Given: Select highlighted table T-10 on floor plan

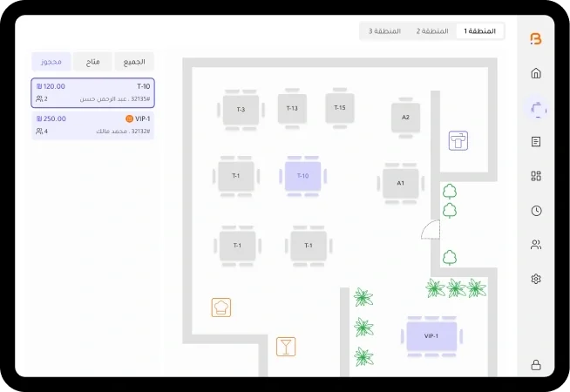Looking at the screenshot, I should (302, 176).
